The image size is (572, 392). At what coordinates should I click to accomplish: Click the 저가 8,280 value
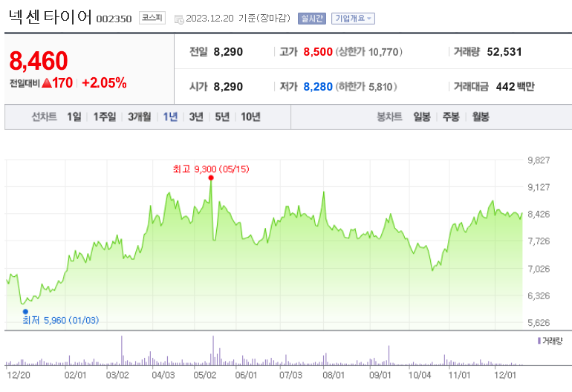[318, 87]
